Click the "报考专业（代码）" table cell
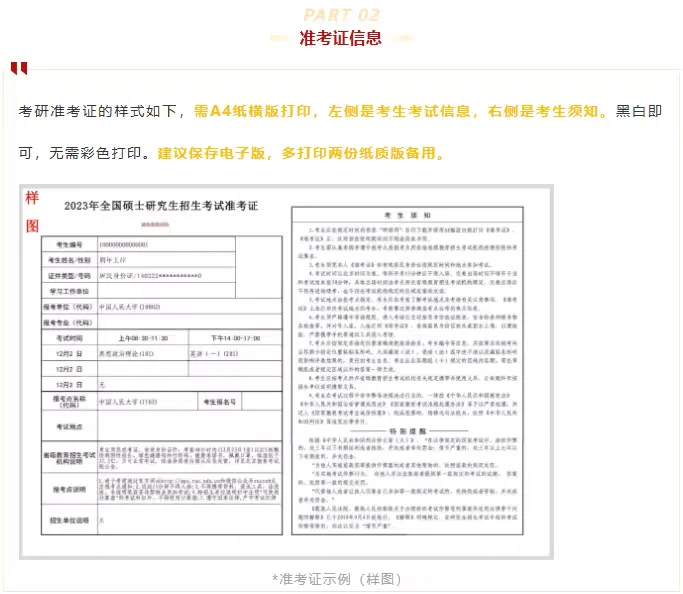The width and height of the screenshot is (683, 594). coord(69,322)
